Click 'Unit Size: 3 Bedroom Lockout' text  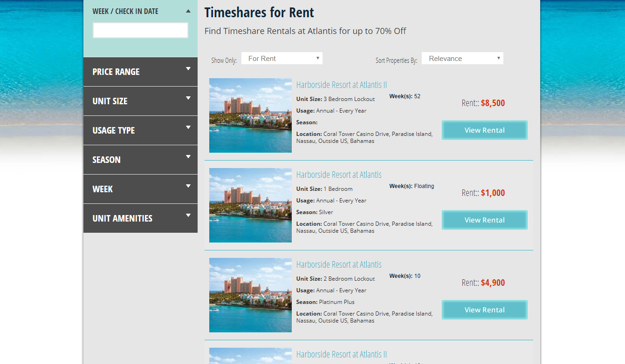[x=336, y=99]
